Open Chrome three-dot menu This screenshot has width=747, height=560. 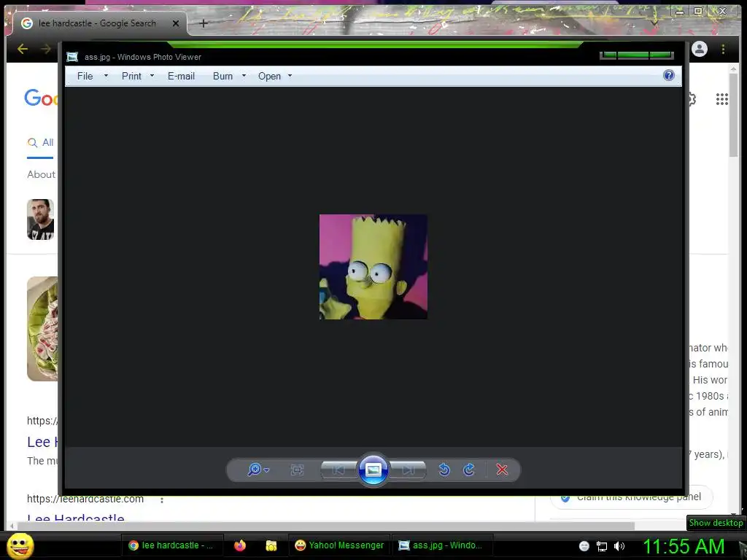click(x=723, y=49)
